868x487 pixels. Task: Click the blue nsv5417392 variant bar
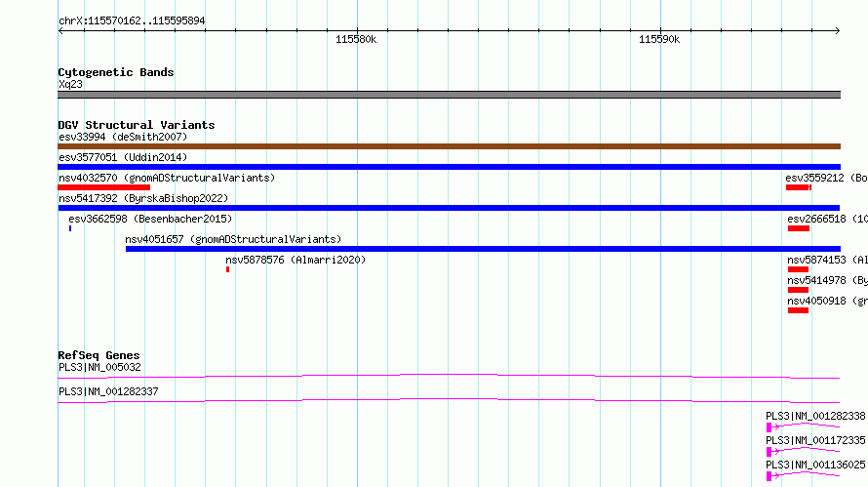[449, 208]
